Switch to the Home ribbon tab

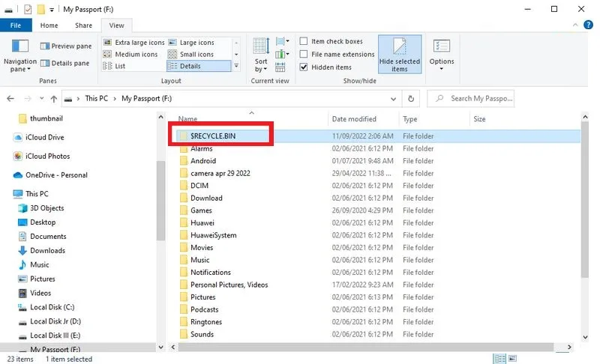click(49, 25)
